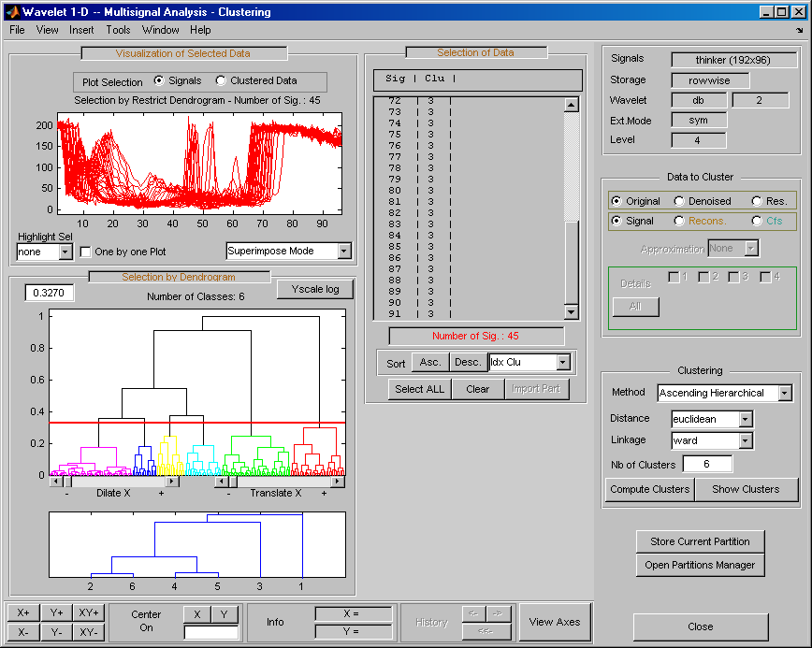Viewport: 812px width, 648px height.
Task: Expand the Linkage ward dropdown
Action: [745, 440]
